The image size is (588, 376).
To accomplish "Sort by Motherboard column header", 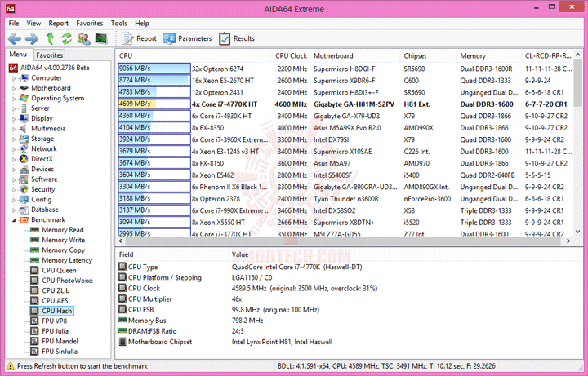I will tap(355, 55).
